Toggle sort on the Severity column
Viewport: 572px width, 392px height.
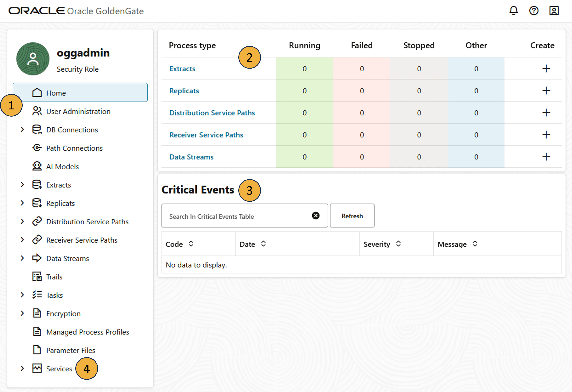[398, 244]
